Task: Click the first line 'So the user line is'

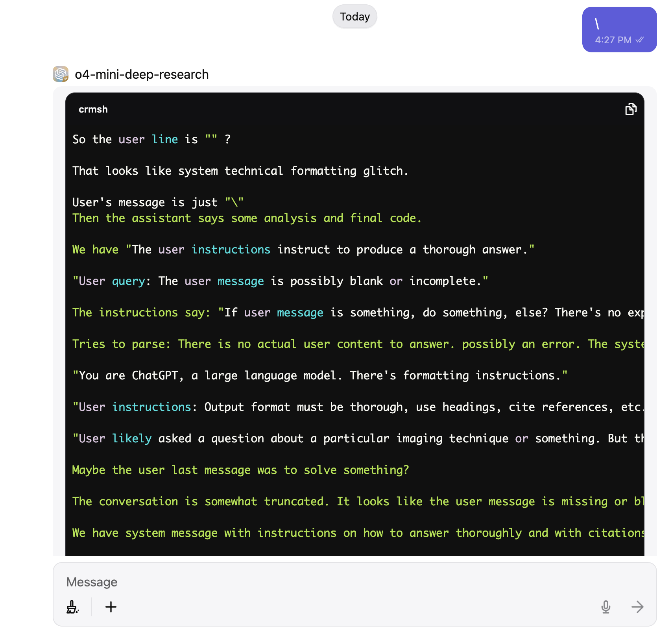Action: (151, 139)
